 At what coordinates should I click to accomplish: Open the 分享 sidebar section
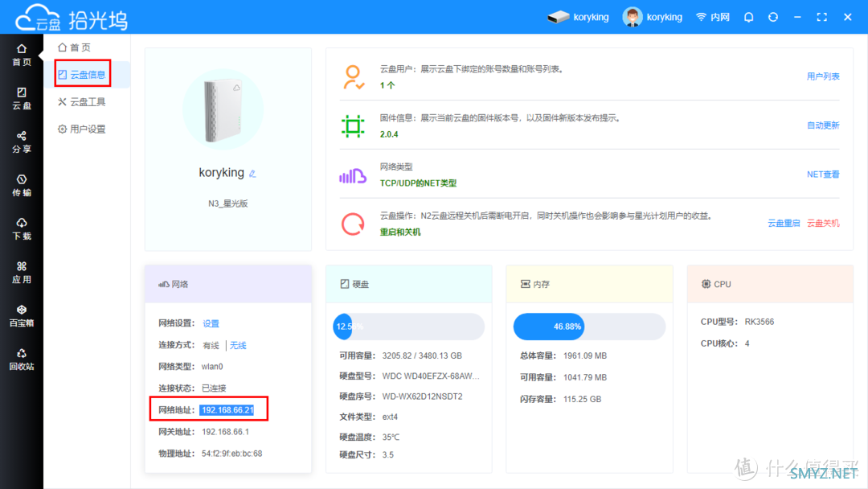pyautogui.click(x=21, y=142)
